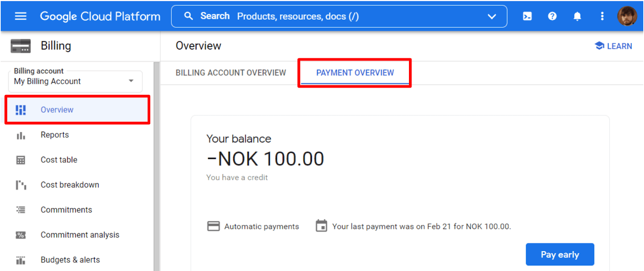Click the LEARN graduation cap icon
Image resolution: width=644 pixels, height=271 pixels.
[599, 46]
